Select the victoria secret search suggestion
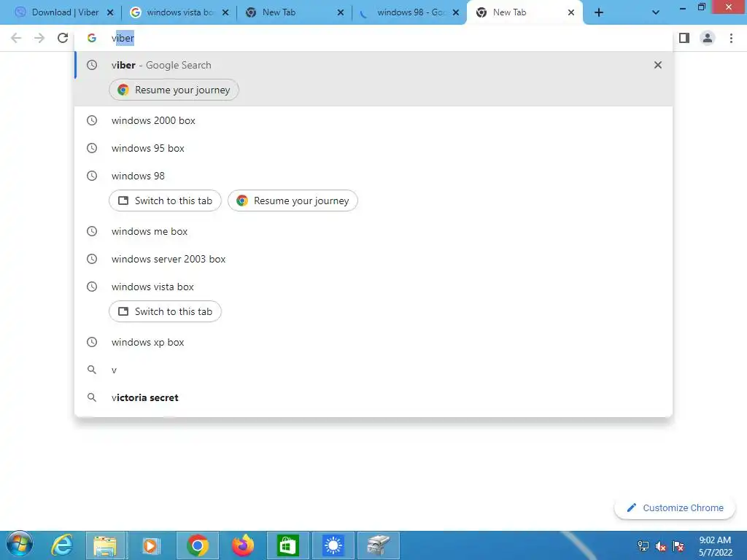The width and height of the screenshot is (747, 560). point(373,397)
